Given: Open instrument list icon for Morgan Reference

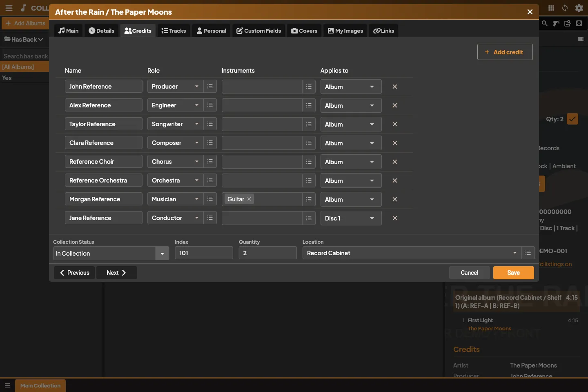Looking at the screenshot, I should pos(309,199).
